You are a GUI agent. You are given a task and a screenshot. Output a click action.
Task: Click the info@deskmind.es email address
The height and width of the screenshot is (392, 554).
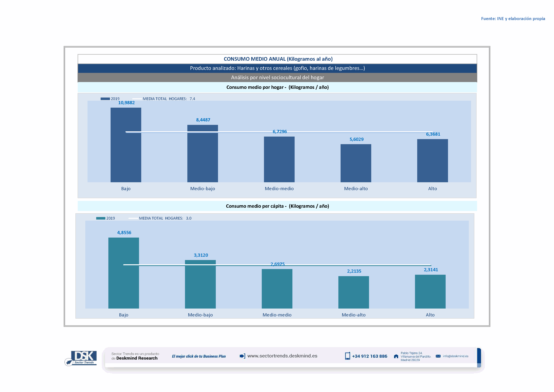[455, 356]
